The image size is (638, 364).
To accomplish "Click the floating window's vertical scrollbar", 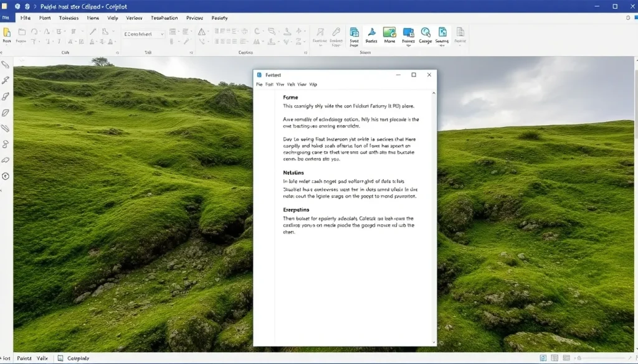I will point(434,218).
